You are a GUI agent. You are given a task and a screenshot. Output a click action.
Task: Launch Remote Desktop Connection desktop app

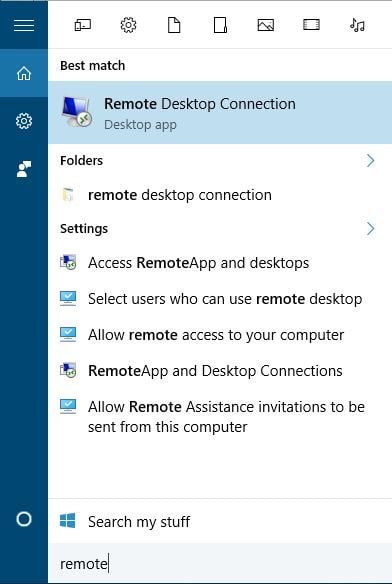coord(220,113)
